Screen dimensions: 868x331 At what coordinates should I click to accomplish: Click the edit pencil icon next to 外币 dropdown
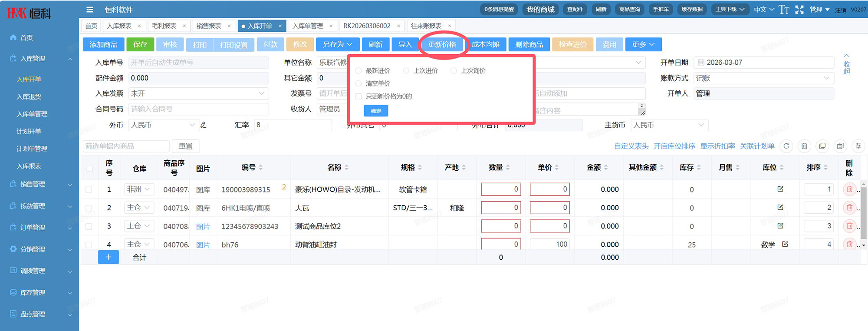[x=203, y=125]
